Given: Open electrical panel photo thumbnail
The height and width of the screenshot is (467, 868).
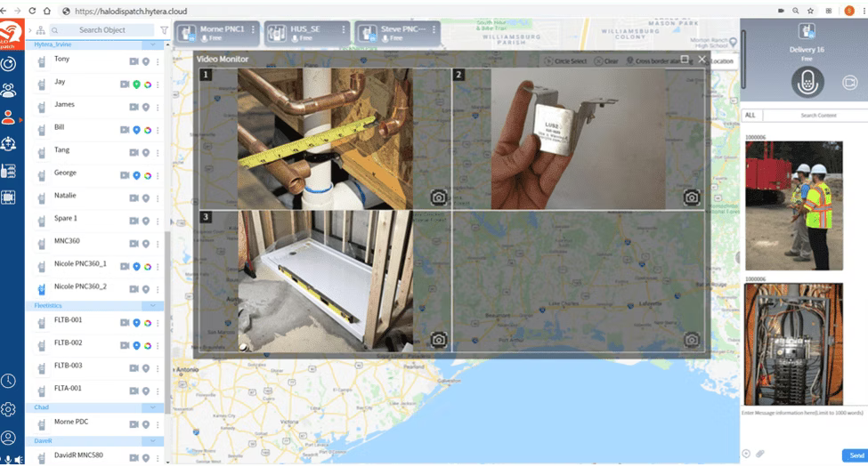Looking at the screenshot, I should 794,344.
